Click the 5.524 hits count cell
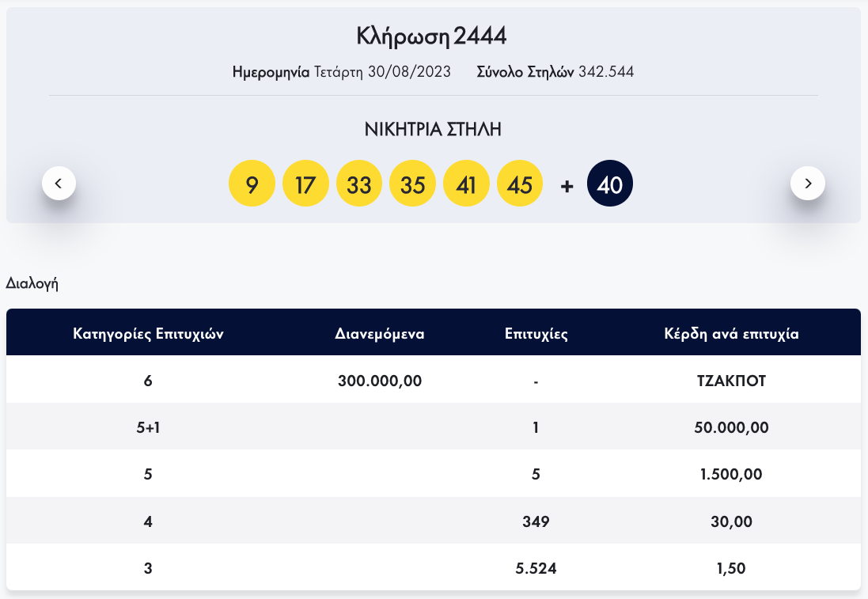868x599 pixels. [536, 568]
